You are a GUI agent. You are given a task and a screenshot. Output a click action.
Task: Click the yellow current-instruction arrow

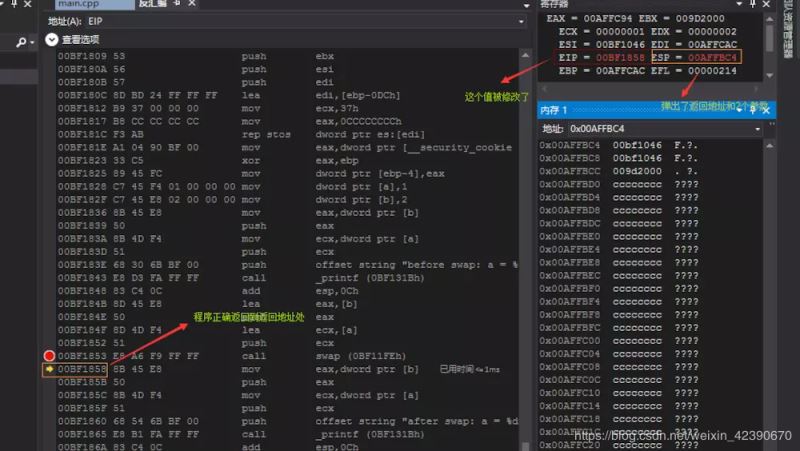[49, 368]
